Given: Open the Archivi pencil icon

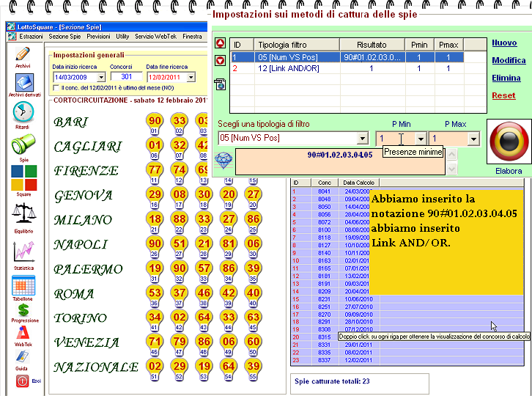Looking at the screenshot, I should tap(23, 54).
